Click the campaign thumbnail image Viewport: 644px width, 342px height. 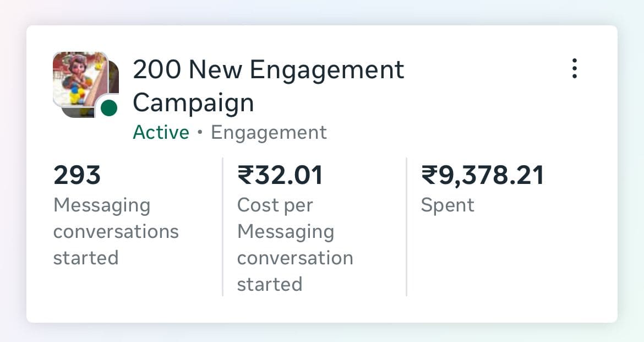tap(80, 79)
